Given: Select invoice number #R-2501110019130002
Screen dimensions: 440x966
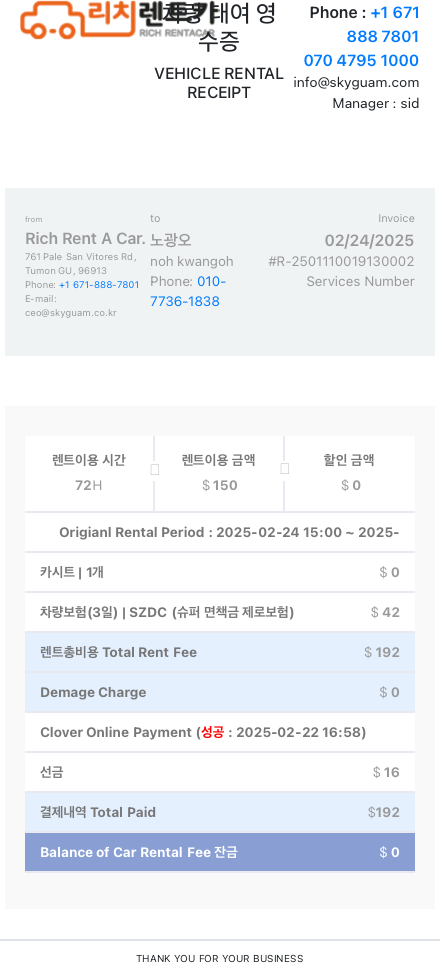Looking at the screenshot, I should click(341, 261).
